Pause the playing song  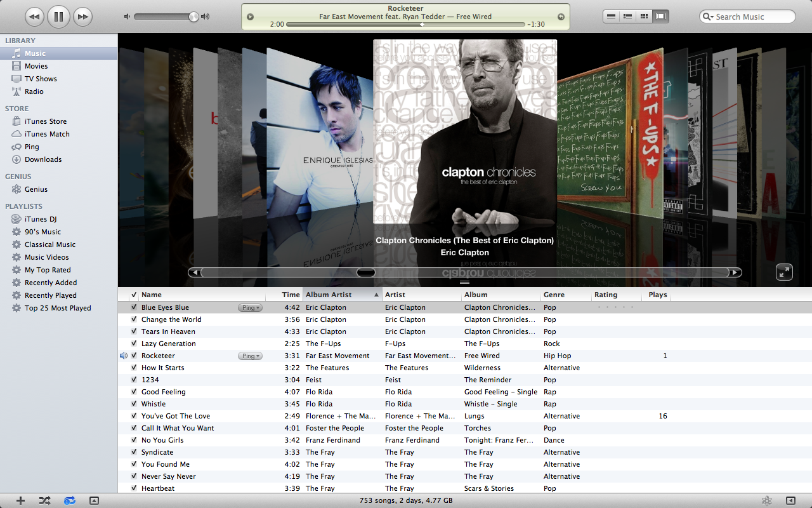[58, 17]
